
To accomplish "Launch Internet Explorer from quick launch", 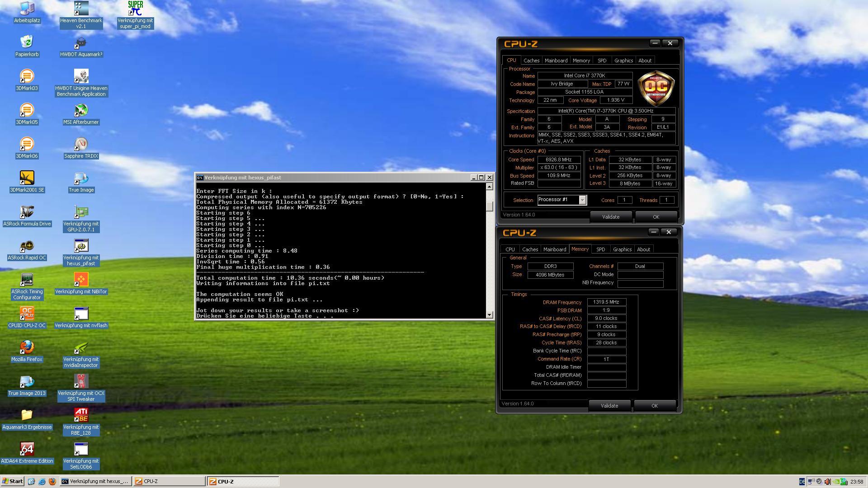I will pyautogui.click(x=42, y=482).
